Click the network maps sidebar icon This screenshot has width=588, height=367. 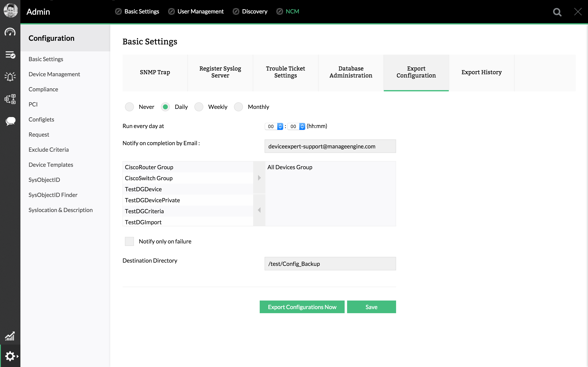click(x=10, y=99)
